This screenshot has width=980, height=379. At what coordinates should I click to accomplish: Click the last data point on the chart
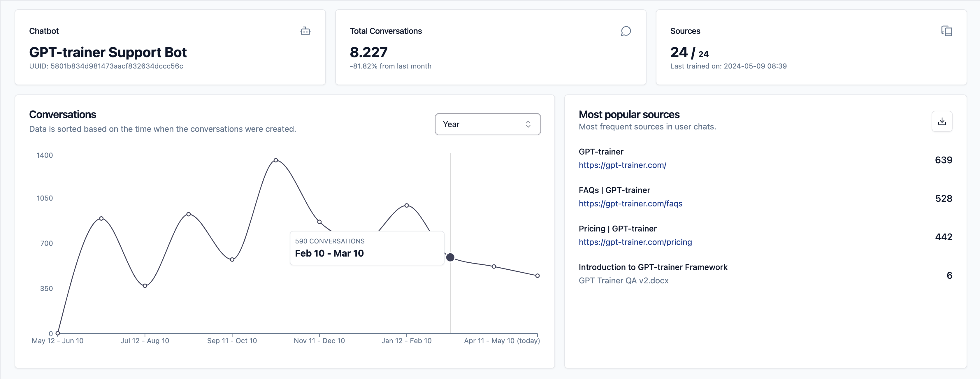pos(537,276)
